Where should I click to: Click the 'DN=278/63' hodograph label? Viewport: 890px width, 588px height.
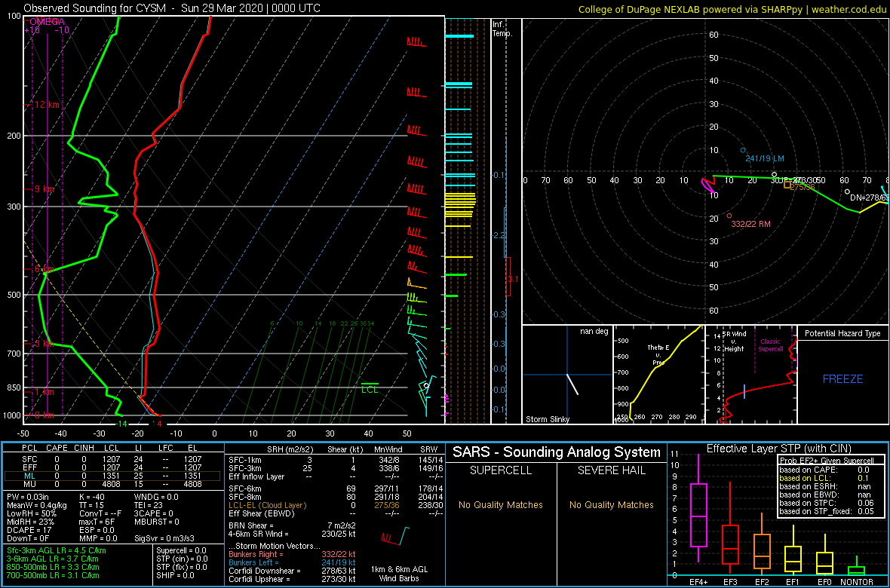pos(869,198)
